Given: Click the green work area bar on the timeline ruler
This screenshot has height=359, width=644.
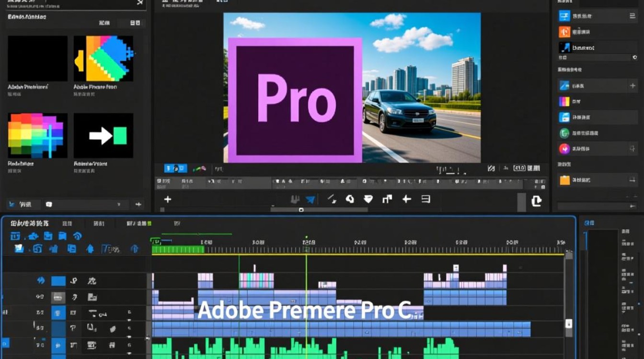Looking at the screenshot, I should [178, 249].
